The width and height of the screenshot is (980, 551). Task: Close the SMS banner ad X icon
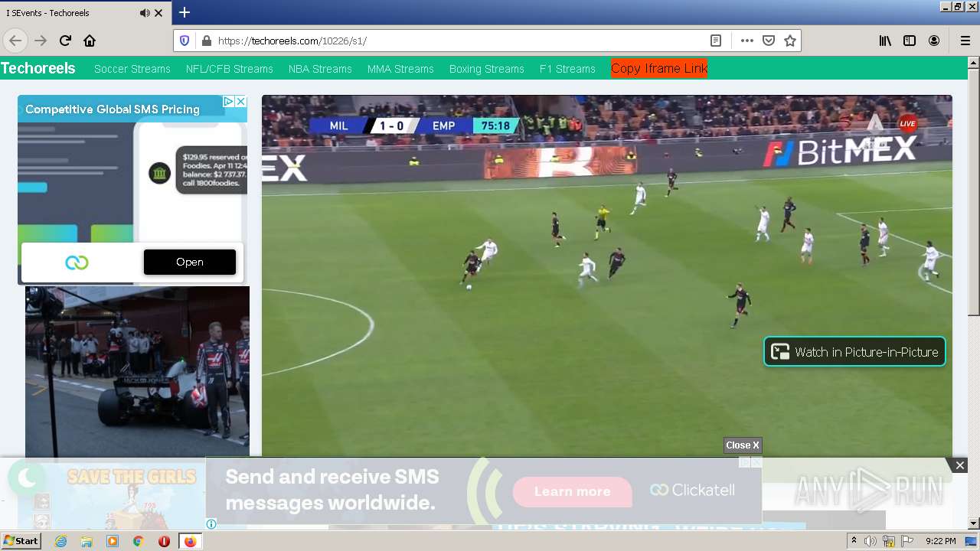click(x=756, y=462)
